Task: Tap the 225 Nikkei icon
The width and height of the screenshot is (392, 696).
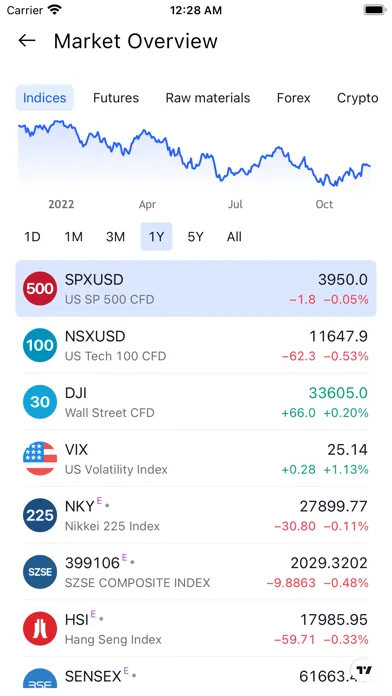Action: pyautogui.click(x=40, y=515)
